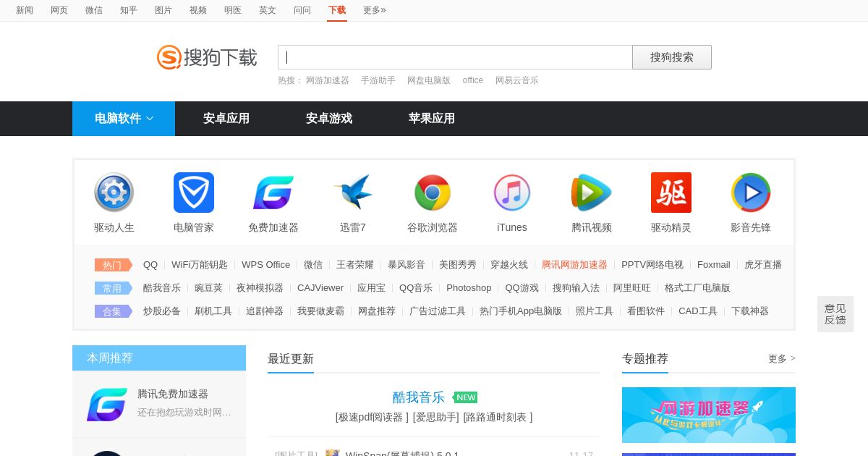This screenshot has height=456, width=868.
Task: Open the 酷我音乐 headline link
Action: 418,397
